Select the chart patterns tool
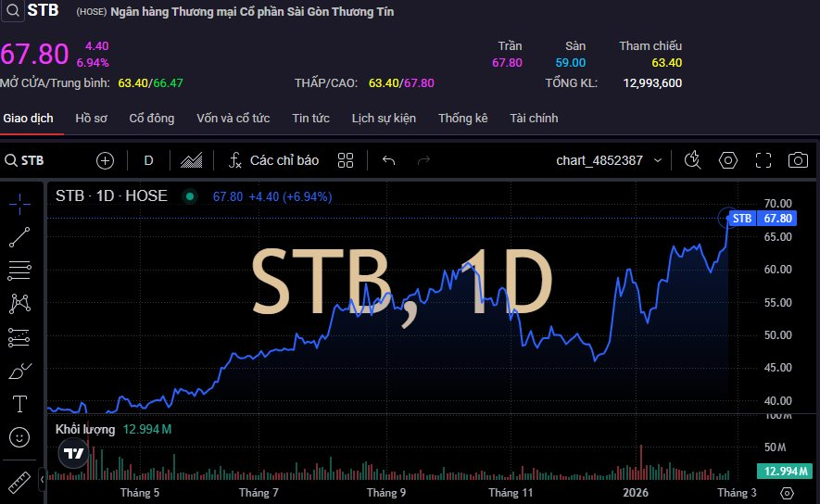The image size is (820, 504). click(x=19, y=303)
